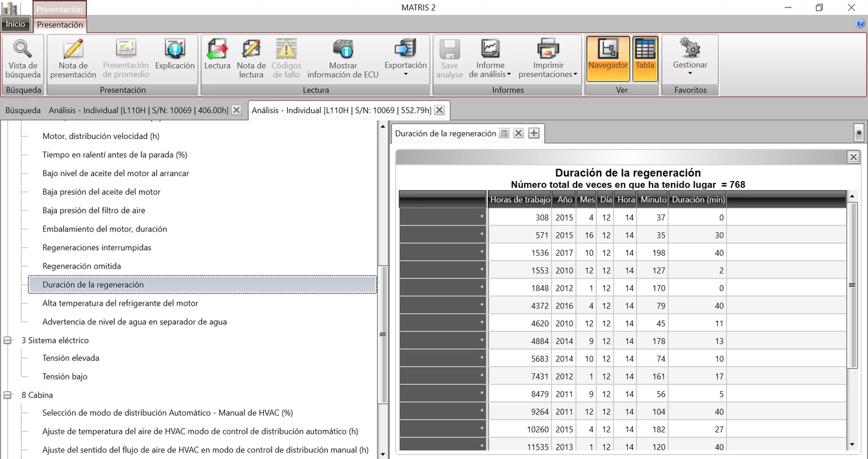Open the Gestionar favorites dropdown
Viewport: 868px width, 459px height.
click(690, 58)
